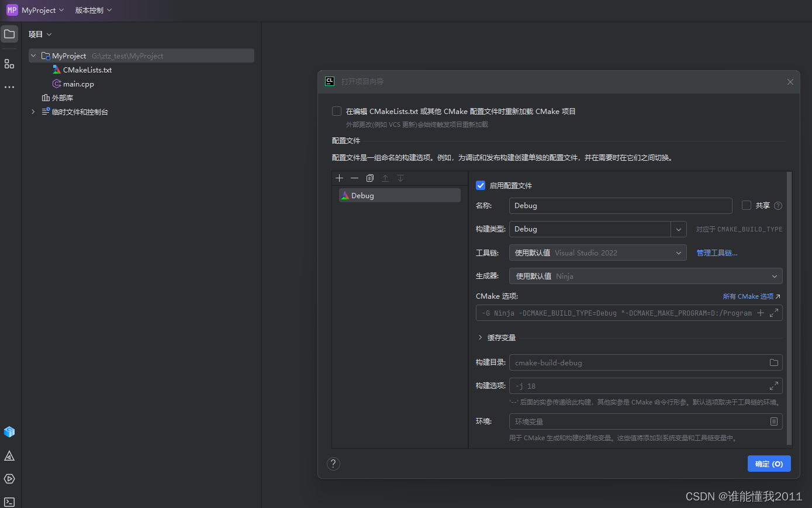Check the 共享 checkbox
This screenshot has height=508, width=812.
point(747,205)
